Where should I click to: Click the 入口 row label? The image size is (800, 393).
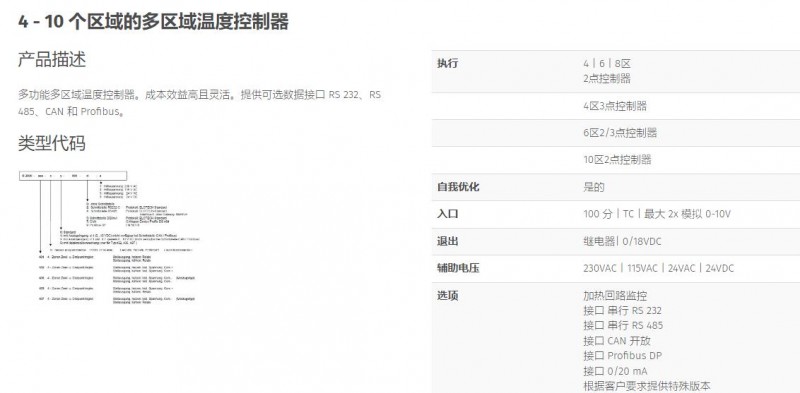[x=447, y=214]
